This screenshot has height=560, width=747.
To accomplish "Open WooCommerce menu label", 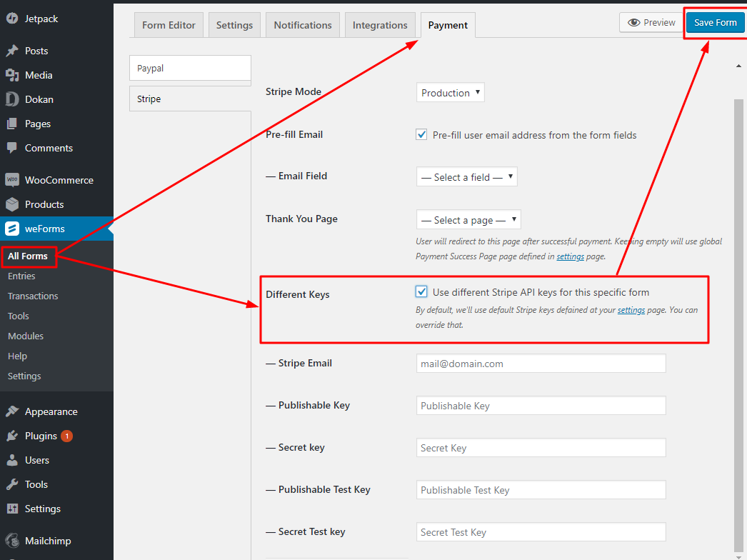I will tap(59, 180).
